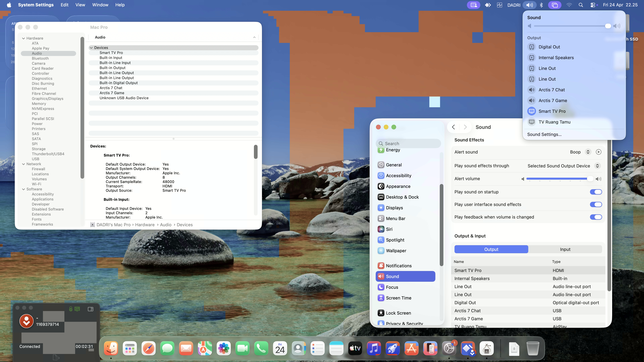Screen dimensions: 644x362
Task: Open the Window menu
Action: coord(100,5)
